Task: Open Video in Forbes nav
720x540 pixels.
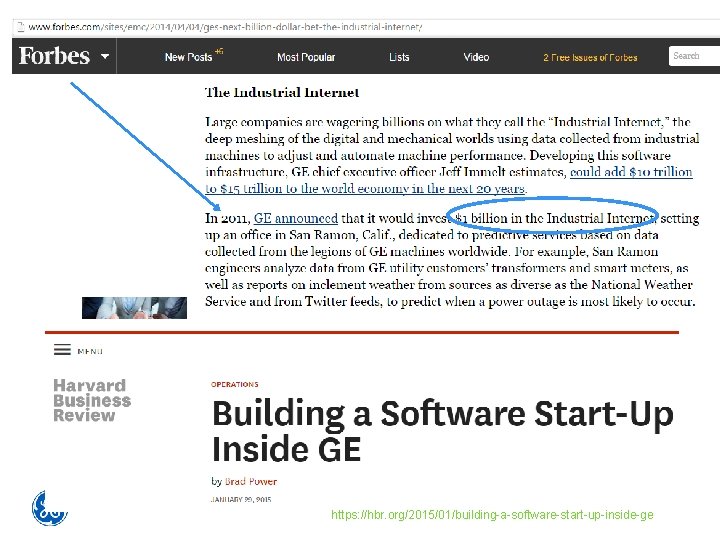Action: pos(476,57)
